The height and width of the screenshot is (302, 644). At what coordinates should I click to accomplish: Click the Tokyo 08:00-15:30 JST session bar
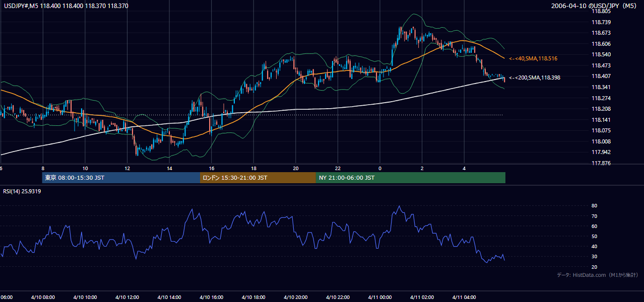click(x=121, y=178)
